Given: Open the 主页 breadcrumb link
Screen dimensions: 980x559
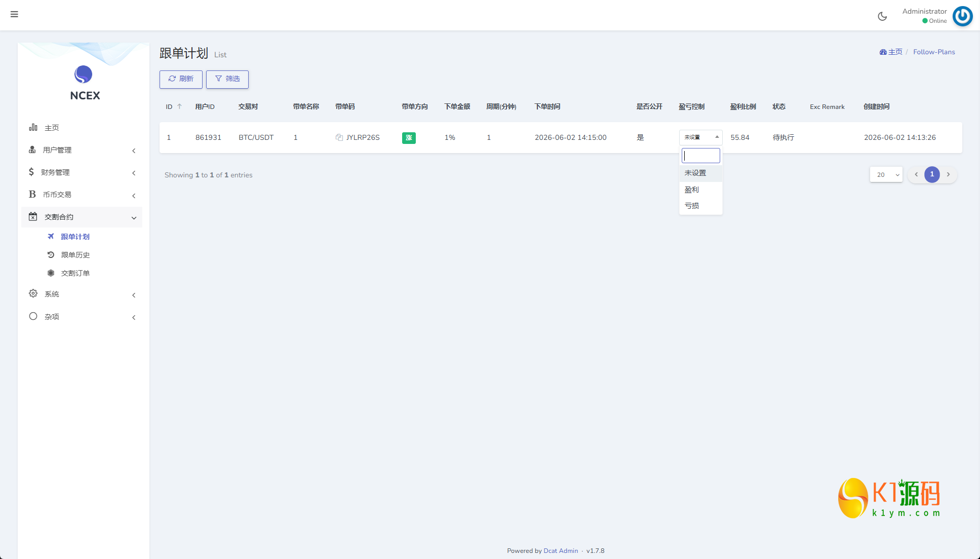Looking at the screenshot, I should coord(891,52).
